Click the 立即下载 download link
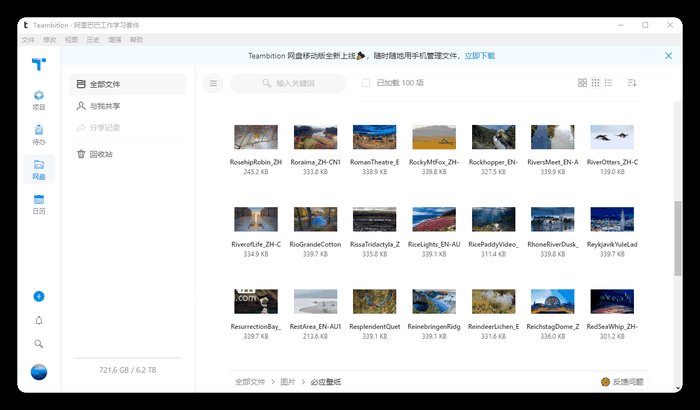The image size is (700, 410). click(x=480, y=56)
